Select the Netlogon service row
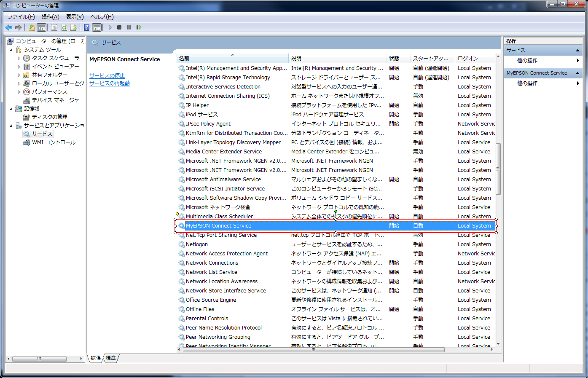 pyautogui.click(x=336, y=244)
